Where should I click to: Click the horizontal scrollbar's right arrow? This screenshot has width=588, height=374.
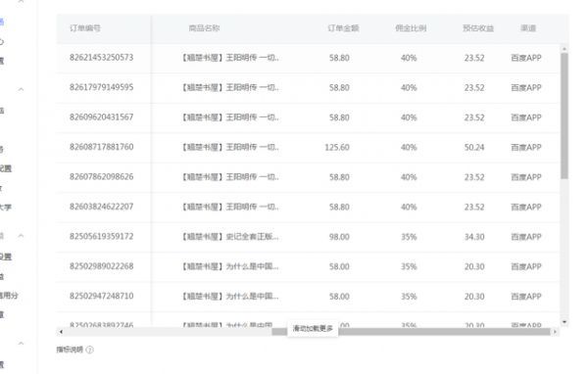coord(555,332)
